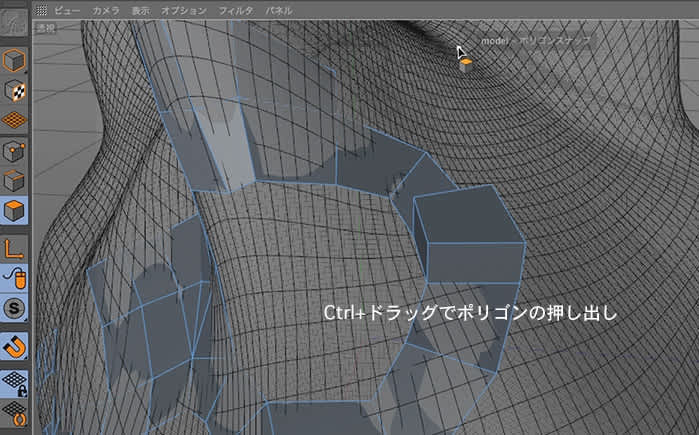
Task: Switch to Texture mode checkered cube
Action: (x=15, y=91)
